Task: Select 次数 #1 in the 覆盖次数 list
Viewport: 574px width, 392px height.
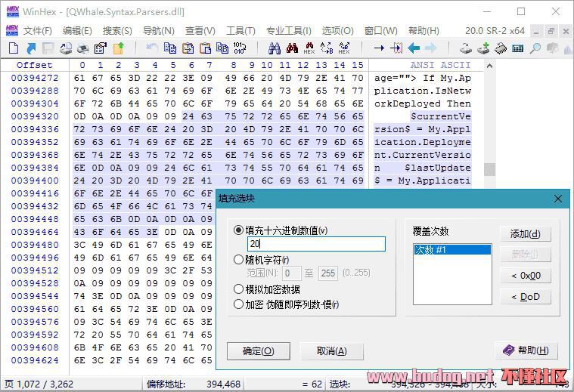Action: (452, 250)
